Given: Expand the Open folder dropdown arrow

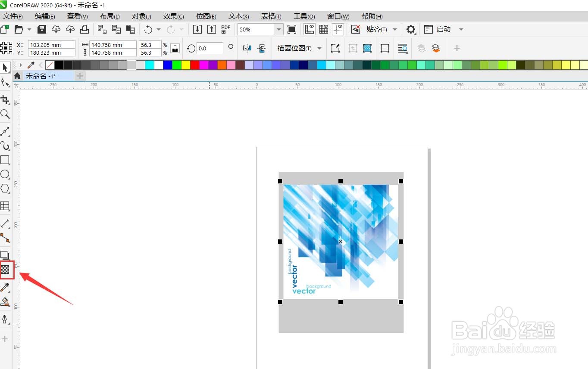Looking at the screenshot, I should tap(29, 29).
